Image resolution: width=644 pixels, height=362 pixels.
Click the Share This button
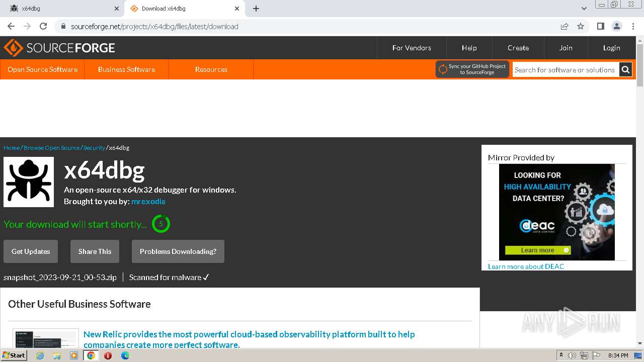pos(95,251)
